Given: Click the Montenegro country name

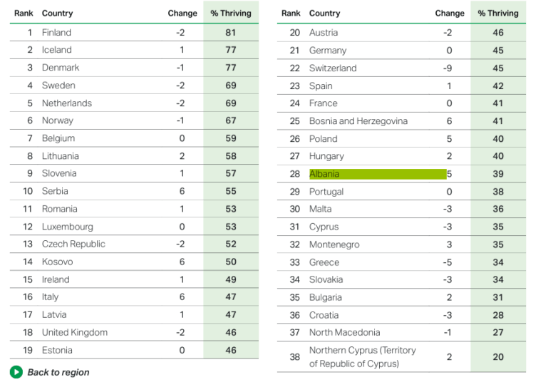Looking at the screenshot, I should tap(334, 244).
